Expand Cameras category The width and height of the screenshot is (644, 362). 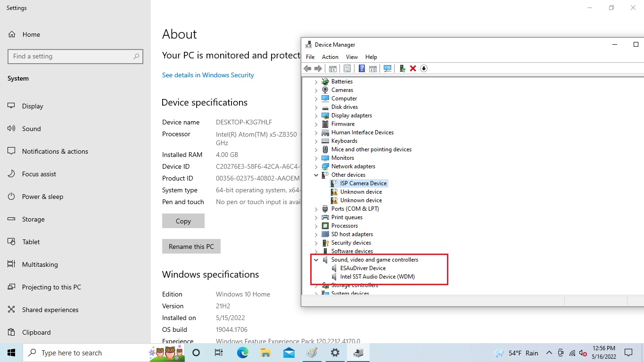[x=316, y=90]
